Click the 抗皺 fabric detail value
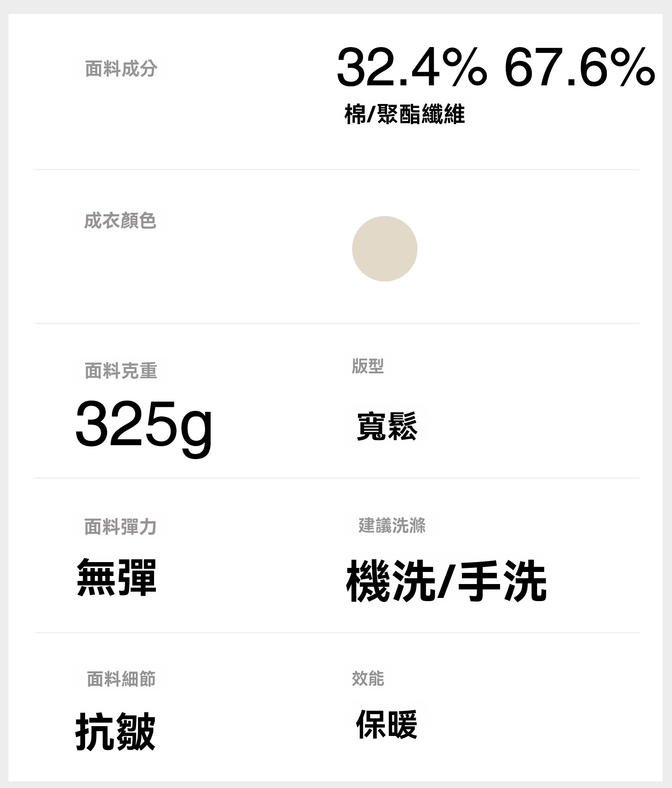The image size is (672, 788). [x=115, y=732]
